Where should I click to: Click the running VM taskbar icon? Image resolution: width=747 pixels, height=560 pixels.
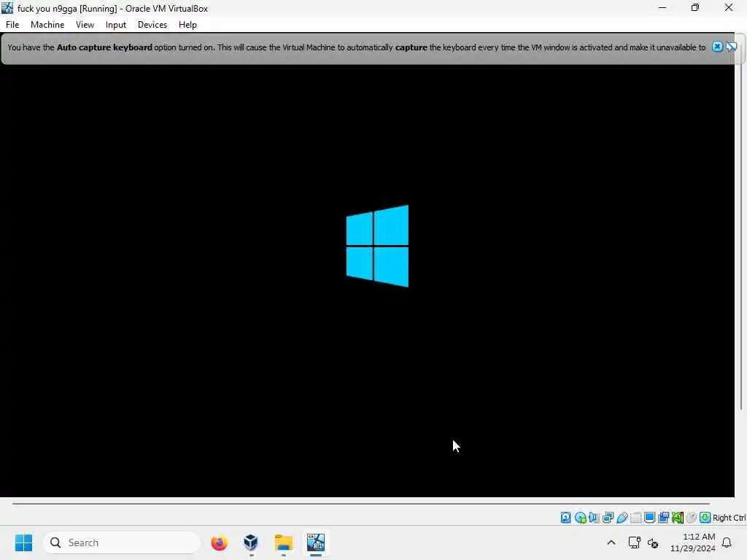coord(315,542)
